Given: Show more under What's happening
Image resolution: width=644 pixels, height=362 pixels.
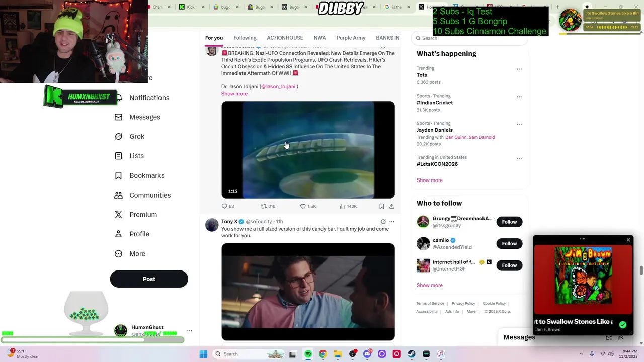Looking at the screenshot, I should 430,180.
